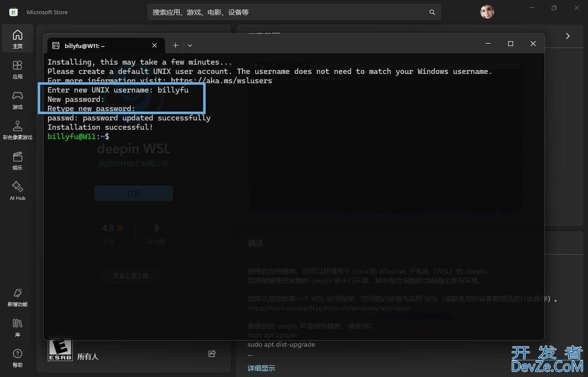Viewport: 588px width, 377px height.
Task: Open What's New (新增功能) in sidebar
Action: [x=18, y=297]
